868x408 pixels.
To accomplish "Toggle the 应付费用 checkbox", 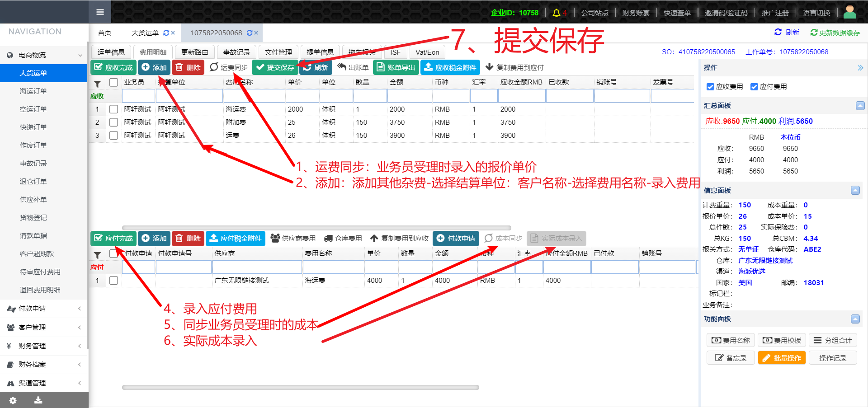I will pyautogui.click(x=754, y=87).
